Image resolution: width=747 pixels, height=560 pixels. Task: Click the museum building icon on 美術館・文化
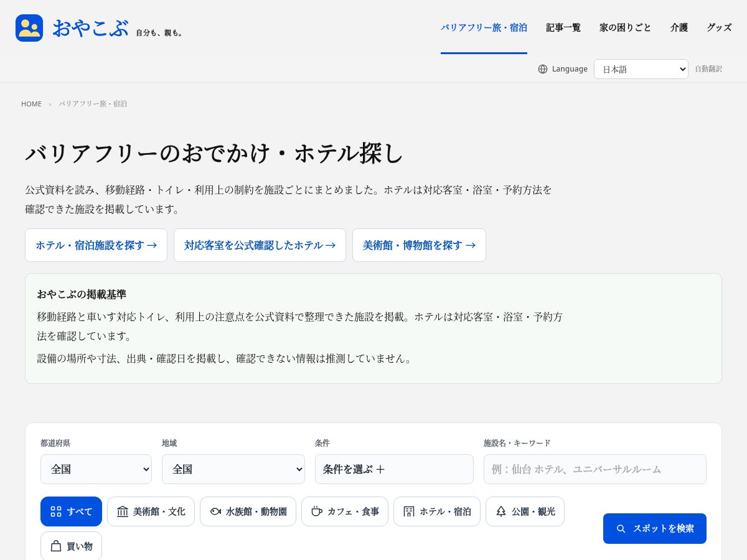123,511
